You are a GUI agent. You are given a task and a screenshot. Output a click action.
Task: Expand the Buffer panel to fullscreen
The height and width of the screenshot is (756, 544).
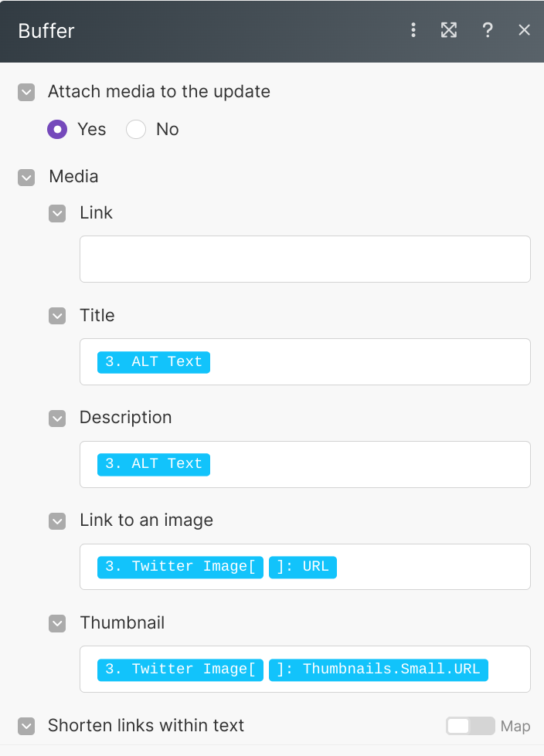[449, 30]
